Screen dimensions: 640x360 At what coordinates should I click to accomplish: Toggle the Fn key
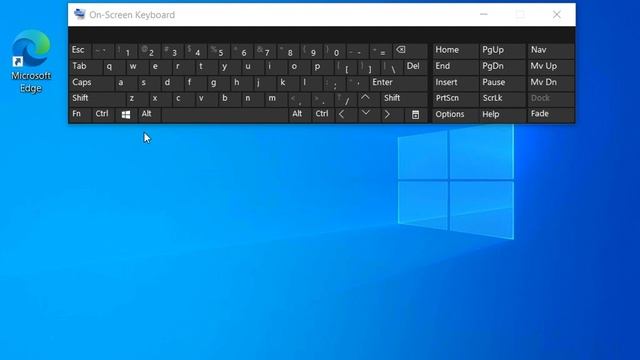pos(80,115)
